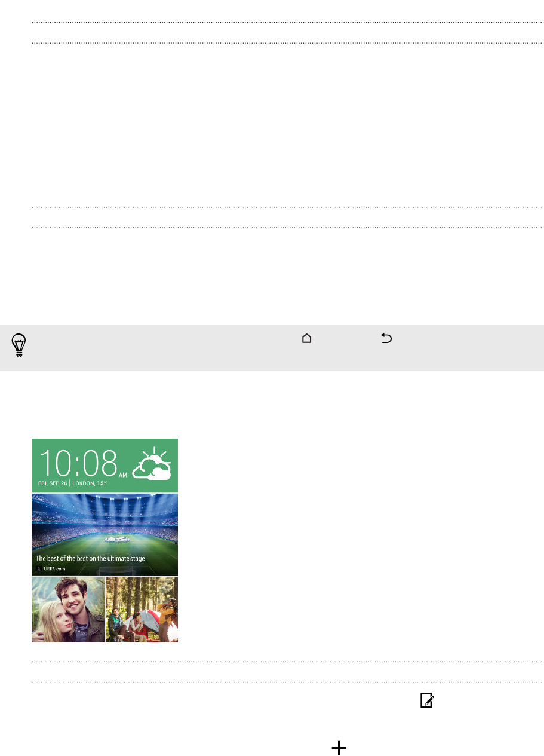The height and width of the screenshot is (756, 544).
Task: Tap the Back arrow icon
Action: click(386, 339)
